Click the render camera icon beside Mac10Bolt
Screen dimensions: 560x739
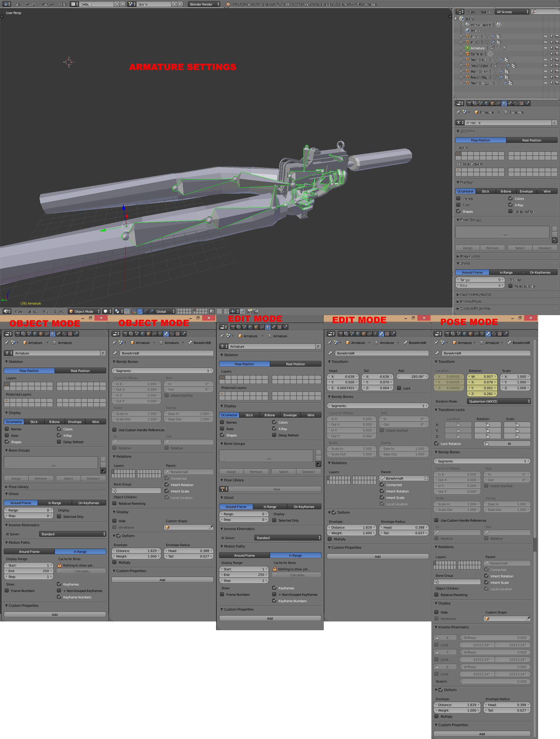click(x=557, y=60)
